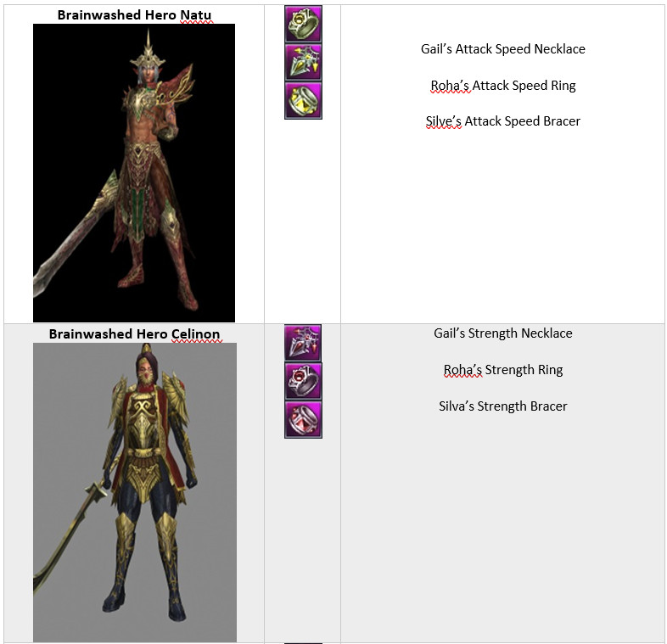Image resolution: width=667 pixels, height=644 pixels.
Task: Click the text Gail's Attack Speed Necklace
Action: 503,49
